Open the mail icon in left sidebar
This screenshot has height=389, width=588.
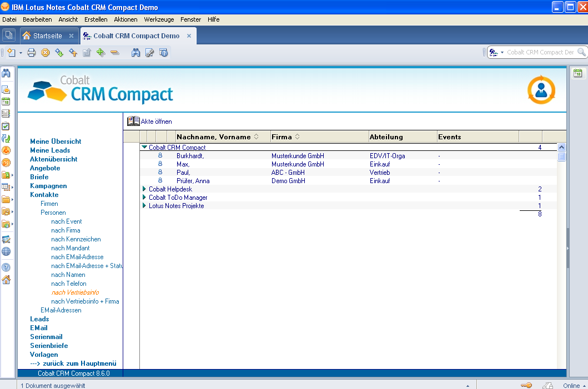click(x=6, y=89)
